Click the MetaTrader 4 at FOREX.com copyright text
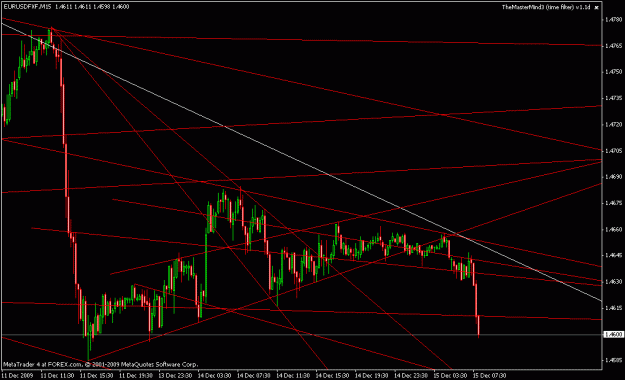The image size is (625, 380). point(100,364)
